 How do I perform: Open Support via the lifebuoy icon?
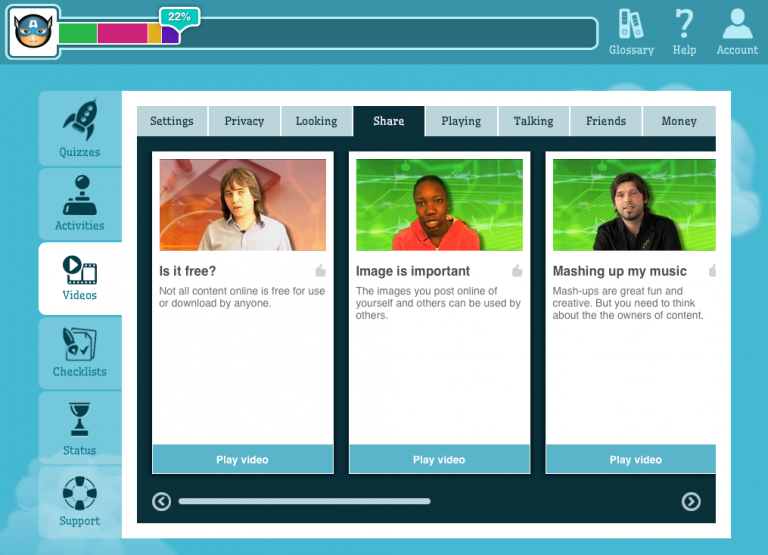tap(80, 502)
